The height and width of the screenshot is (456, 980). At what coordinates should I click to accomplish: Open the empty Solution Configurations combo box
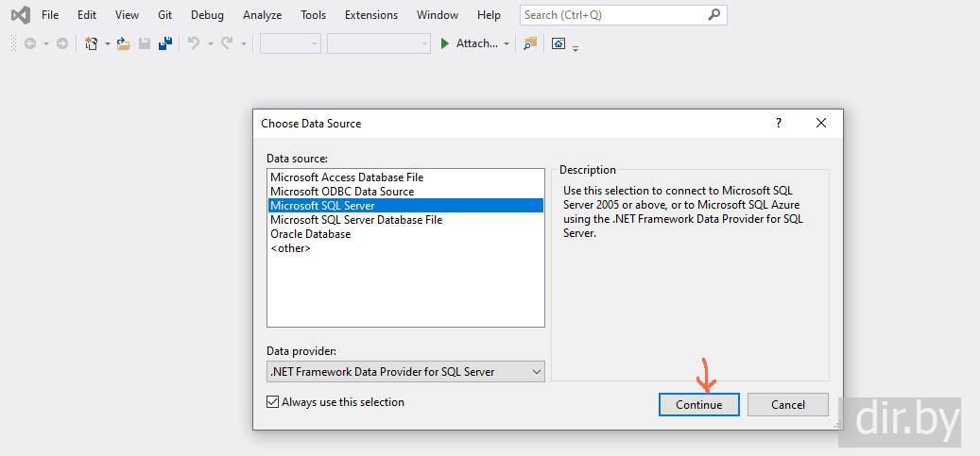(290, 43)
